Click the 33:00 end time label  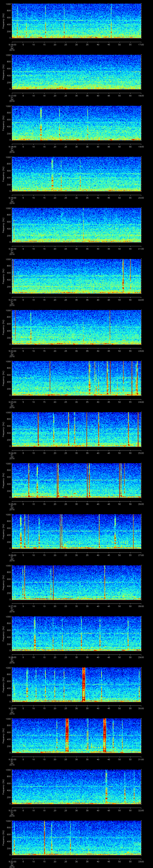click(141, 862)
